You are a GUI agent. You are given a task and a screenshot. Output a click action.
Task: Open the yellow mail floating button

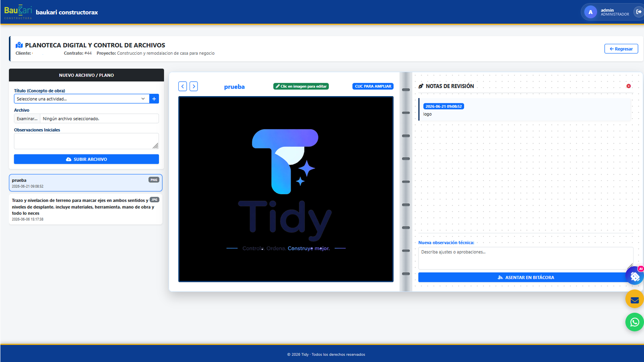pos(635,300)
